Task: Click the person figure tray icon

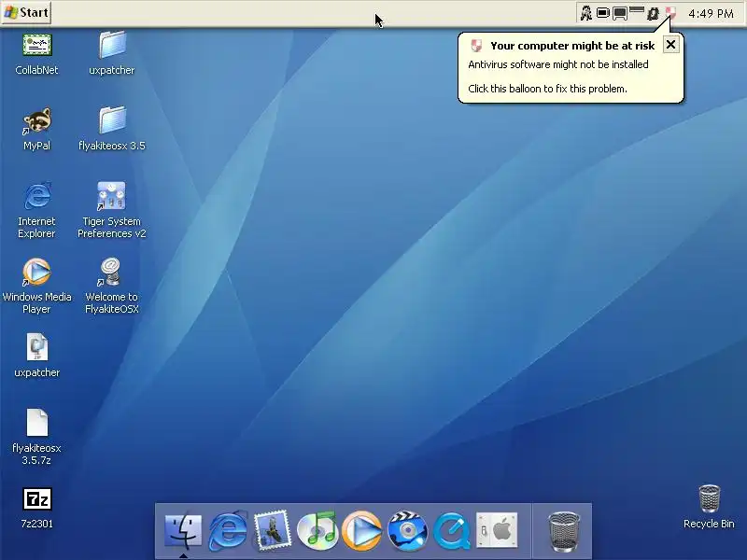Action: point(586,13)
